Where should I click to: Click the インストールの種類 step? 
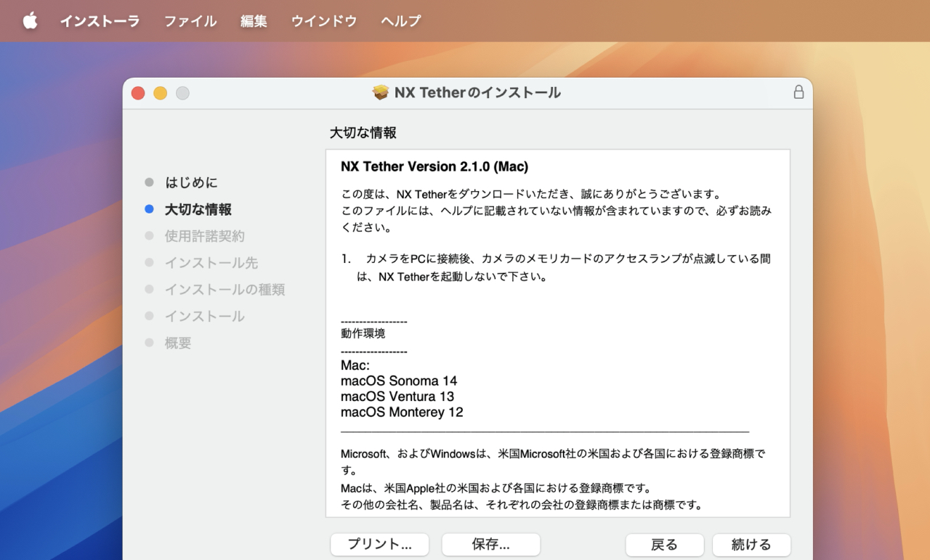[x=225, y=290]
